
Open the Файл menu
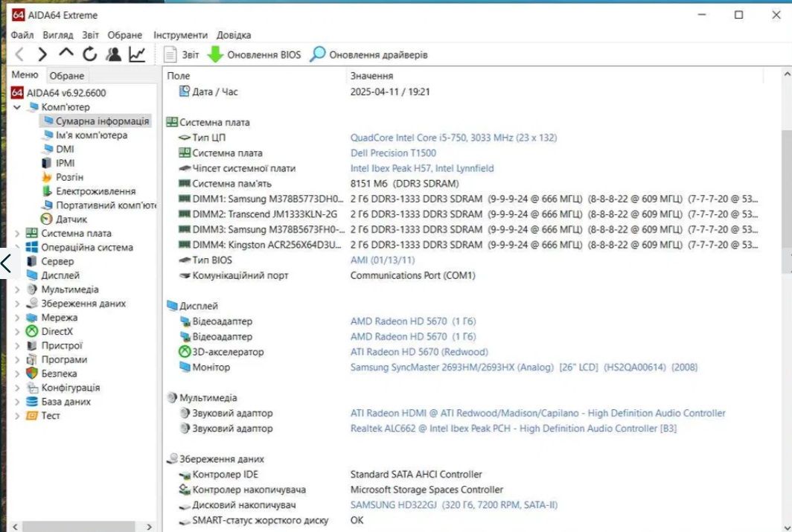tap(22, 35)
